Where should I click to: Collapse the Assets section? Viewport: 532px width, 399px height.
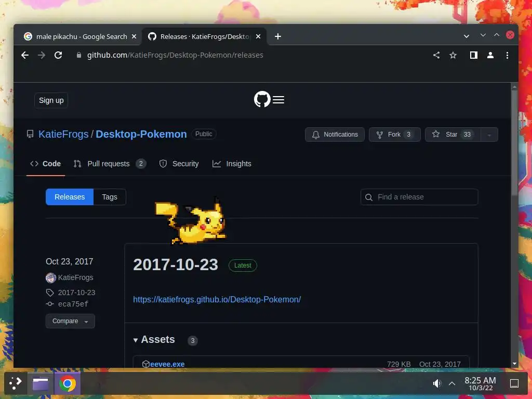tap(154, 340)
